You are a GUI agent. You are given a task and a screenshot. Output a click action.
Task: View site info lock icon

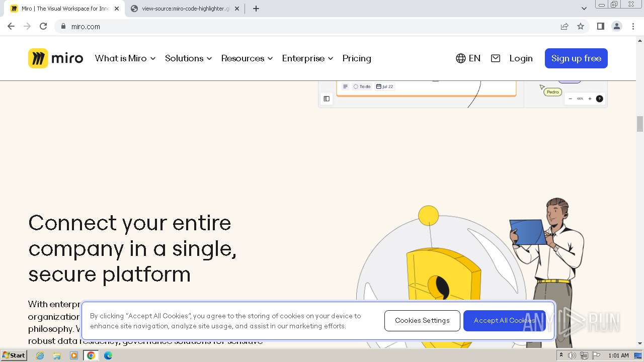point(63,26)
